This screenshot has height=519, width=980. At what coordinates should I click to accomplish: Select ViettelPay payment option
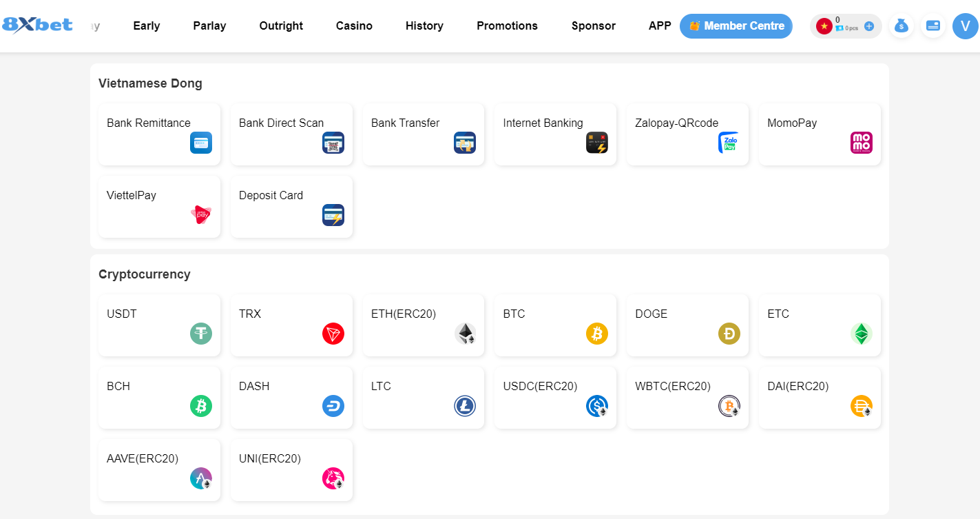click(159, 206)
